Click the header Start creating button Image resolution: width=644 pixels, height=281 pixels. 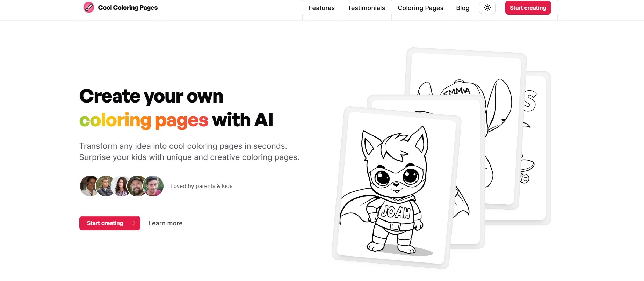click(528, 8)
